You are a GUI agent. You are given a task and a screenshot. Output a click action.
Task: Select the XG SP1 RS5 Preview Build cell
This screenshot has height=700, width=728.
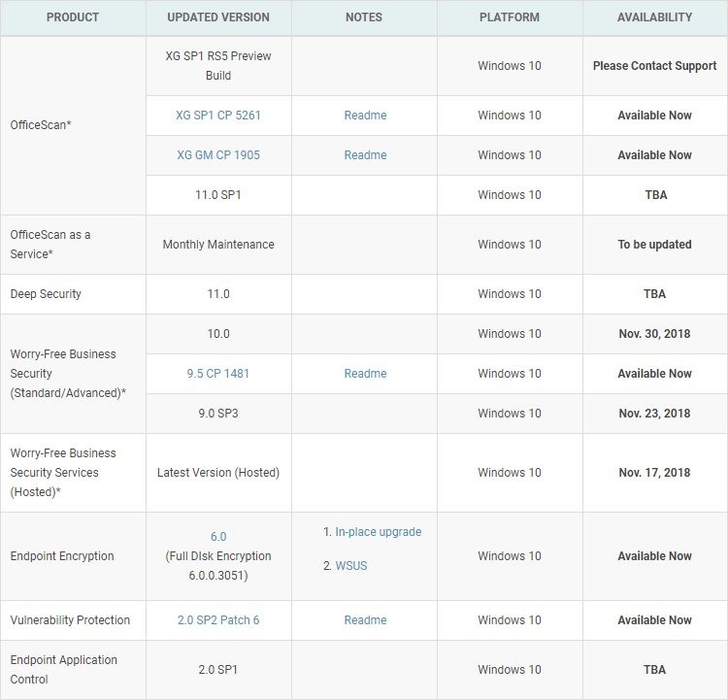pos(218,66)
